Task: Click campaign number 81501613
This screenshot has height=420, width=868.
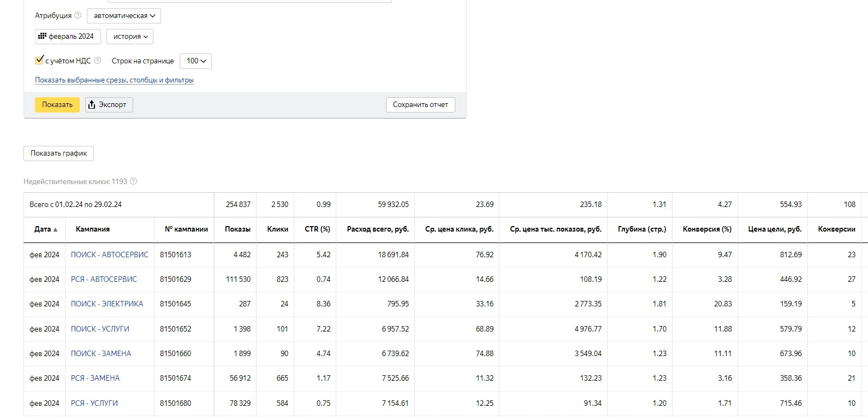Action: (x=176, y=255)
